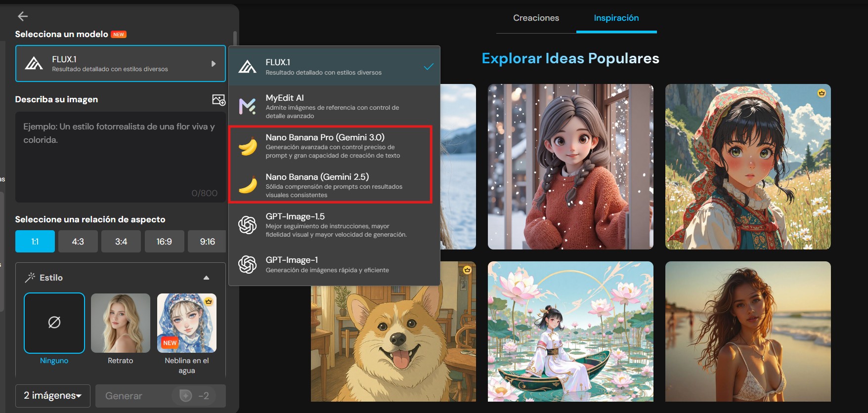This screenshot has height=413, width=868.
Task: Choose the Ninguno style option
Action: (x=54, y=323)
